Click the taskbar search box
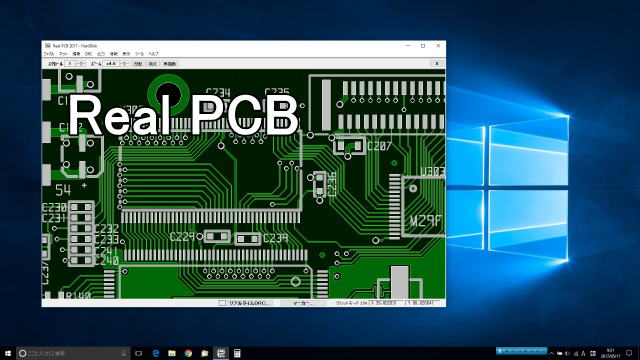 [73, 353]
